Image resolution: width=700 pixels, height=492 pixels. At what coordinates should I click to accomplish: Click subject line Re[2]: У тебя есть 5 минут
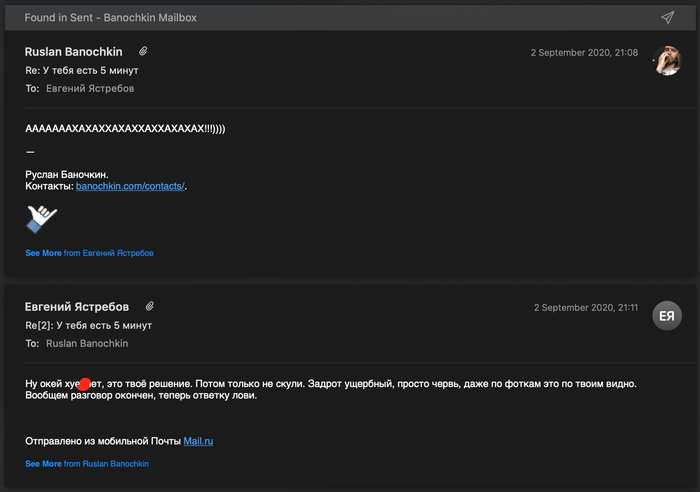pyautogui.click(x=88, y=325)
